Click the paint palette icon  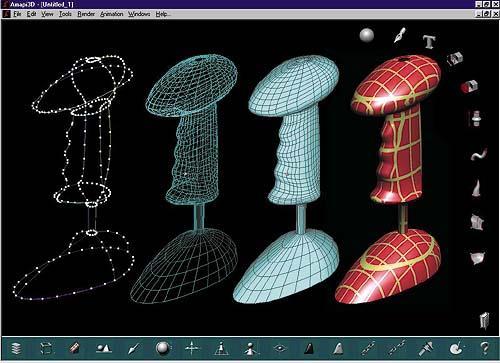pyautogui.click(x=455, y=348)
